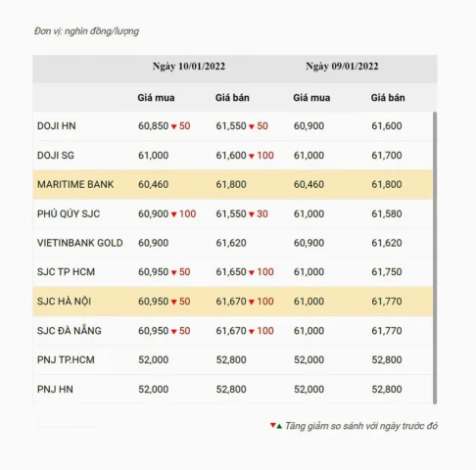
Task: Click the red arrow beside PHÚ QÚY SJC 60,900
Action: 173,214
